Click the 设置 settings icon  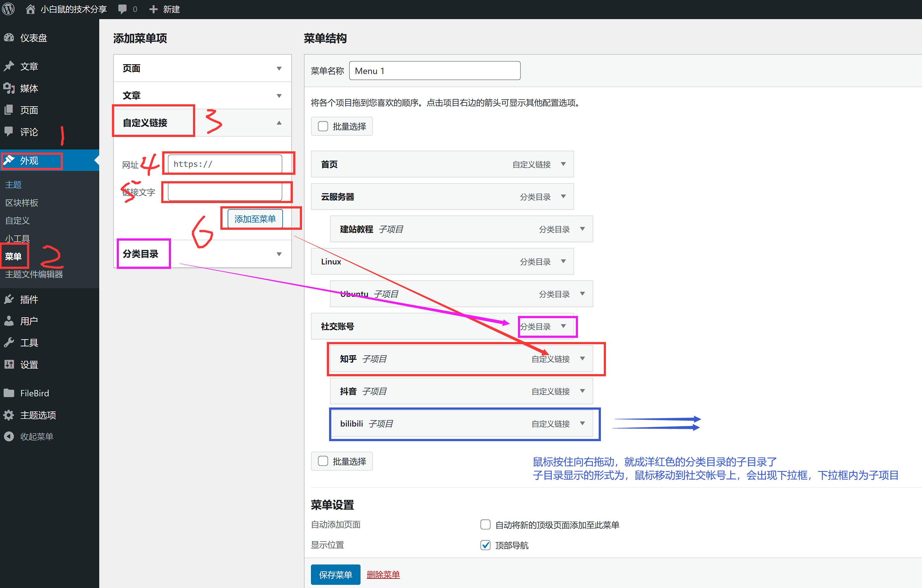point(9,364)
